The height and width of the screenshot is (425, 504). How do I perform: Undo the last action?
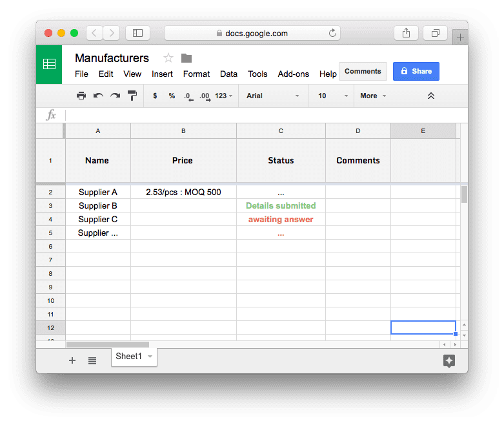98,96
